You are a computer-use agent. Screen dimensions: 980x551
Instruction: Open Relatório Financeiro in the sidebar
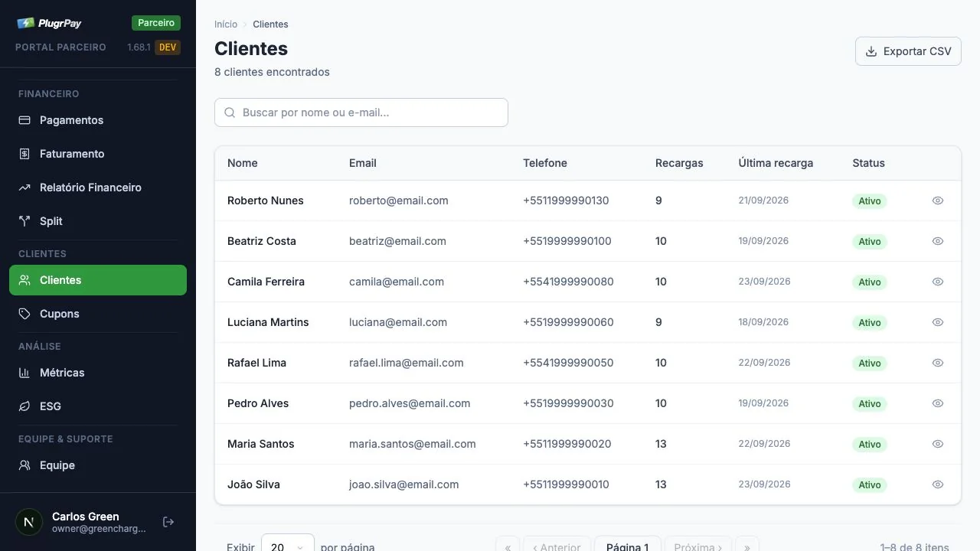pos(98,187)
